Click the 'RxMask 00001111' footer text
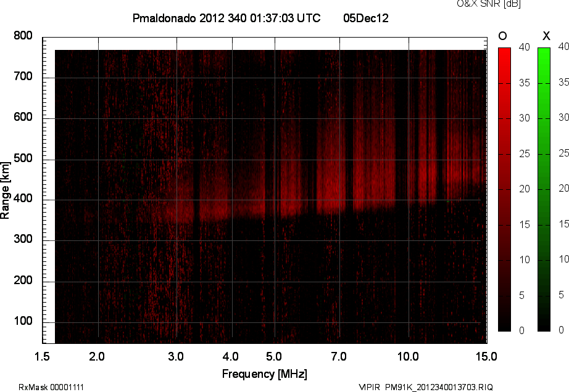The image size is (569, 392). 51,387
